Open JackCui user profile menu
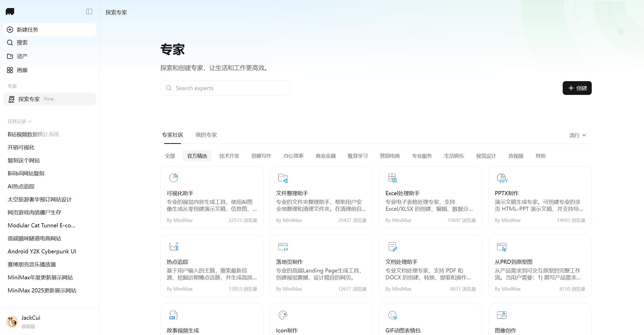 click(31, 321)
